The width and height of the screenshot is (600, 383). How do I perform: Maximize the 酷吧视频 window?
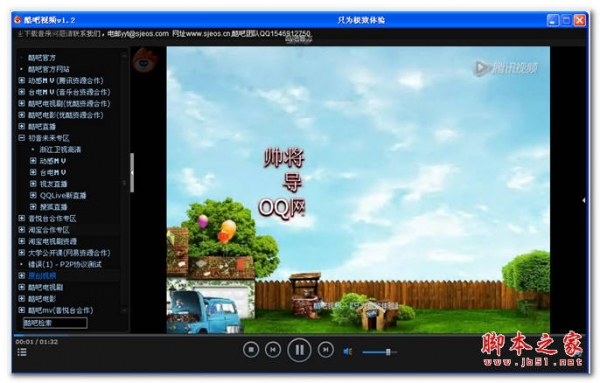tap(566, 20)
